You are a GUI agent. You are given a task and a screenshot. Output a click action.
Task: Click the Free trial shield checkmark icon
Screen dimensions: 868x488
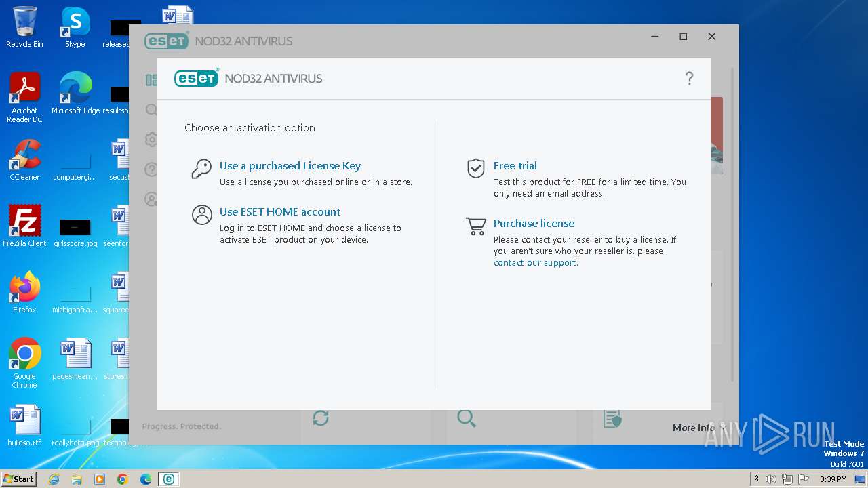click(x=476, y=168)
